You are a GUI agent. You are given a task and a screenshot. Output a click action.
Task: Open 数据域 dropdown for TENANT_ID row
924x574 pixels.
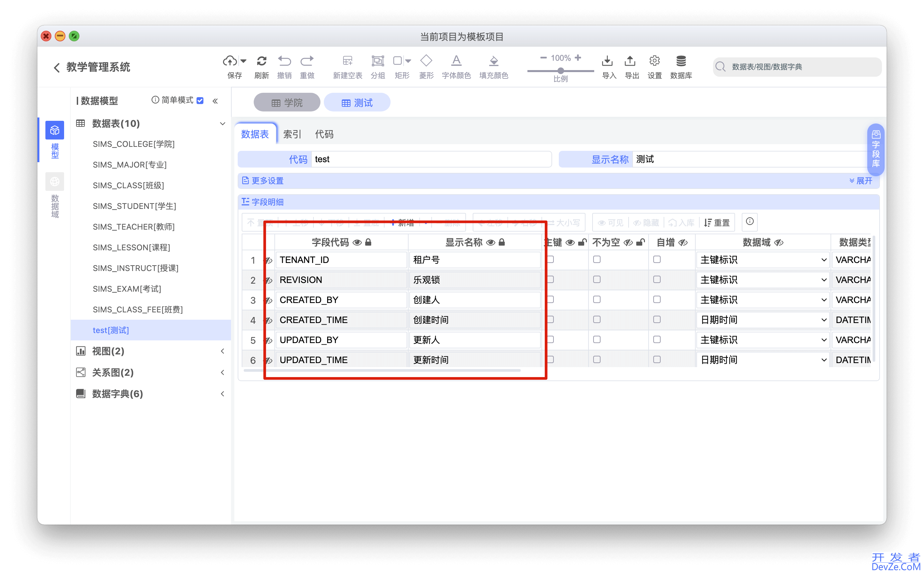pos(763,260)
